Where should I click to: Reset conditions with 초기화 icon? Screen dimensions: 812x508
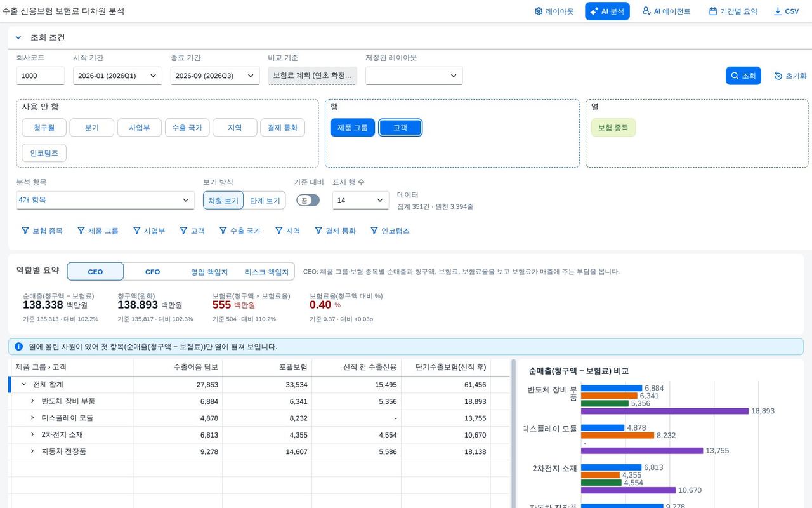(x=790, y=76)
